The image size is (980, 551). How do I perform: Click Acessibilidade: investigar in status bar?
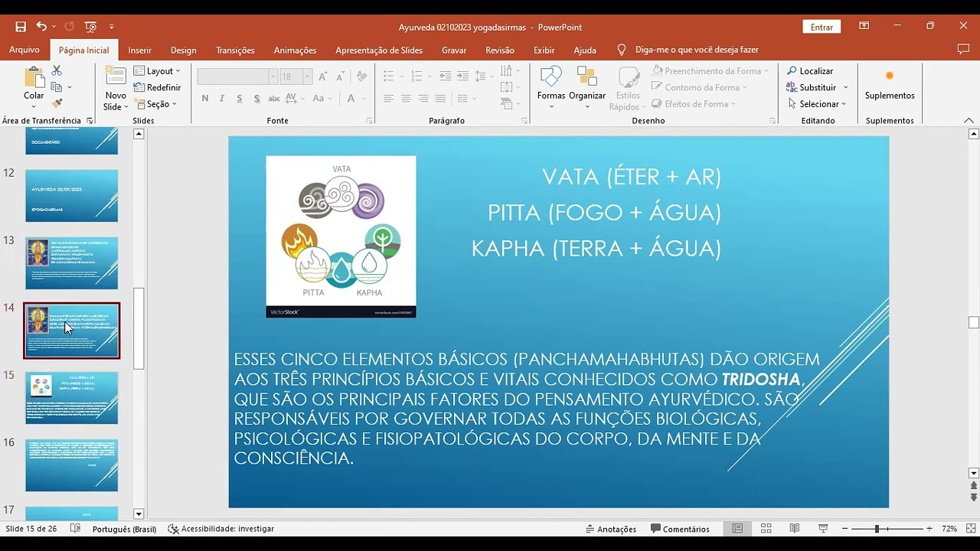click(x=220, y=529)
